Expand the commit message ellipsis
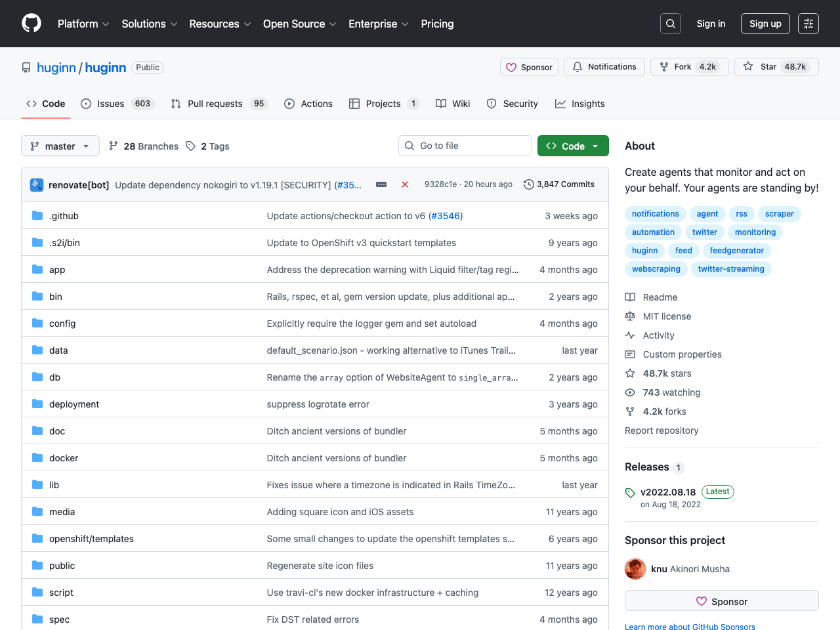This screenshot has width=840, height=630. click(381, 184)
